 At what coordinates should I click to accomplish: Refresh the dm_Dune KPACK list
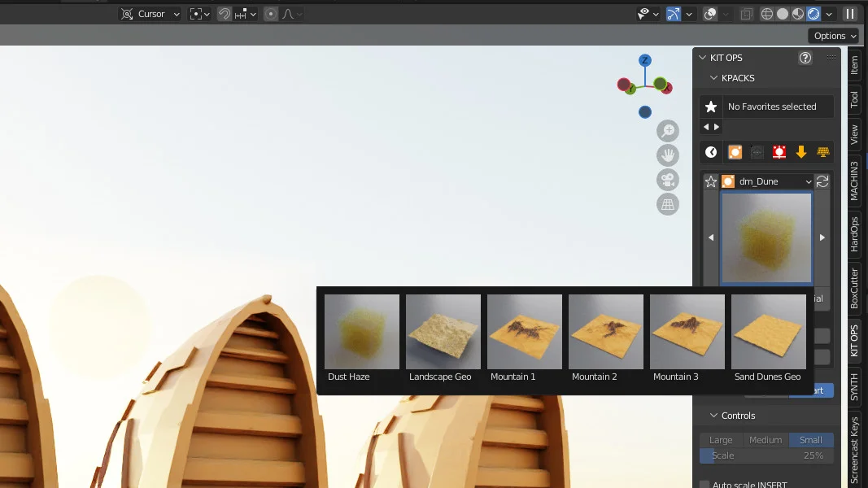coord(822,181)
